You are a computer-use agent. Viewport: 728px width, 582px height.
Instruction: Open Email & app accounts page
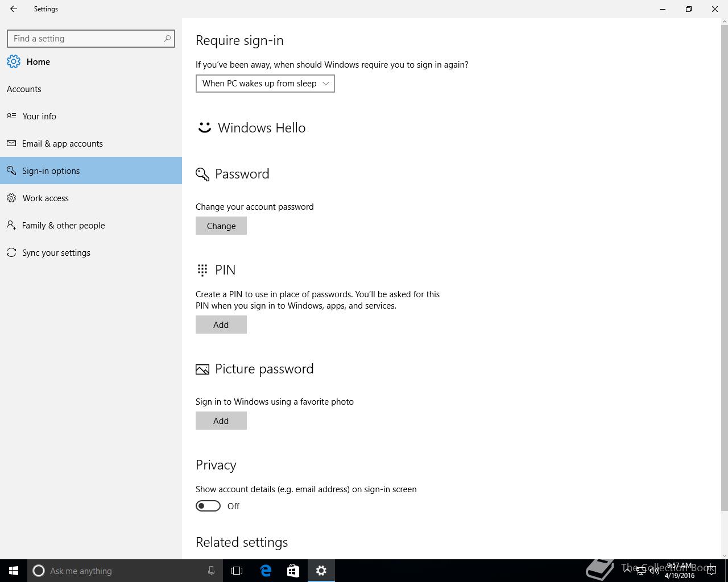[x=91, y=143]
